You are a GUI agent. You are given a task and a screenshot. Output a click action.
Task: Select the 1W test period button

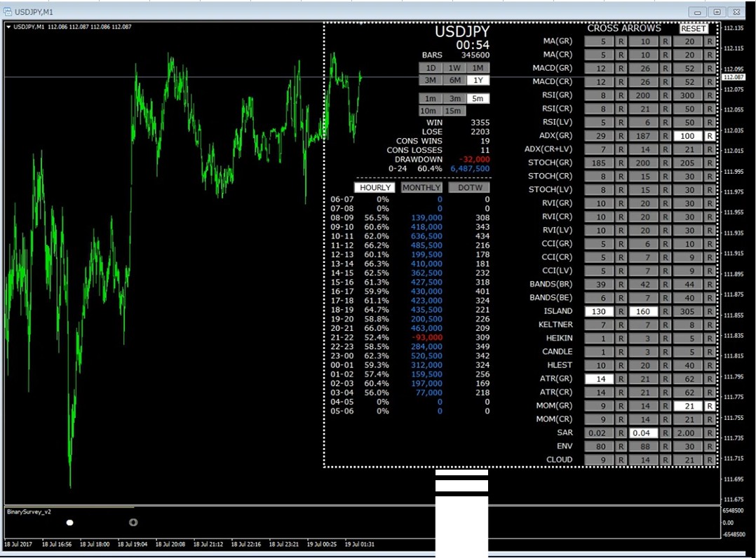tap(454, 68)
